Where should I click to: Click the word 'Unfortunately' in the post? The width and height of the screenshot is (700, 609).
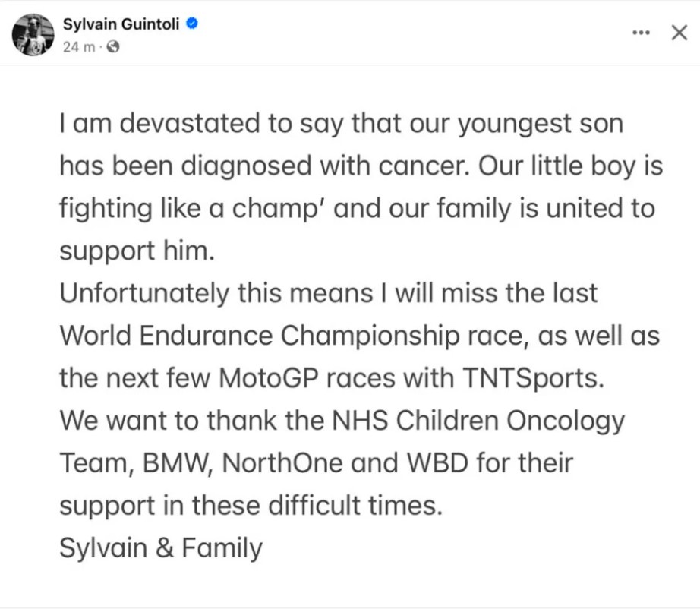click(x=144, y=294)
